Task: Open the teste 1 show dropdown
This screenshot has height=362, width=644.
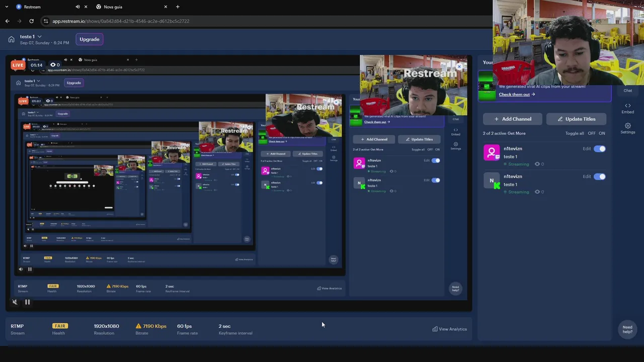Action: click(x=31, y=37)
